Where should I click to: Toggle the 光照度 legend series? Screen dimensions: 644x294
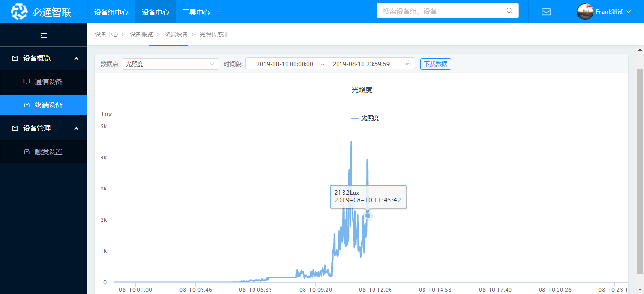point(365,118)
